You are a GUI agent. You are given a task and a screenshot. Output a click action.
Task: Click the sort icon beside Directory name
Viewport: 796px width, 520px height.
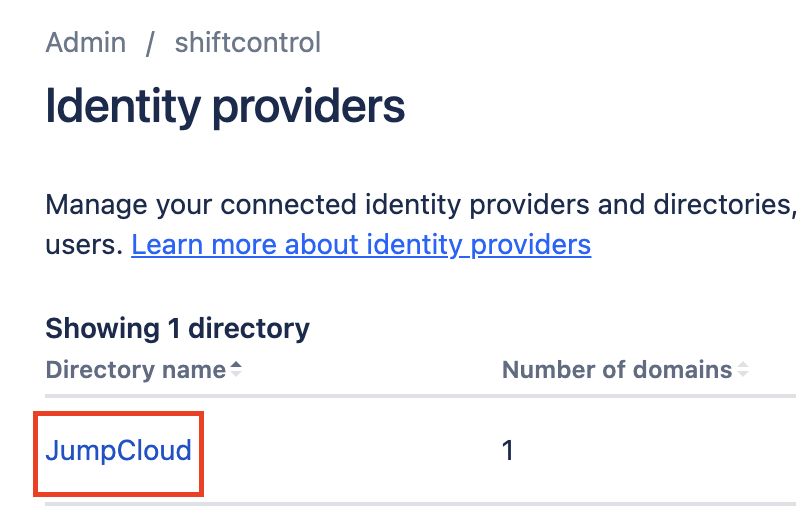tap(236, 369)
